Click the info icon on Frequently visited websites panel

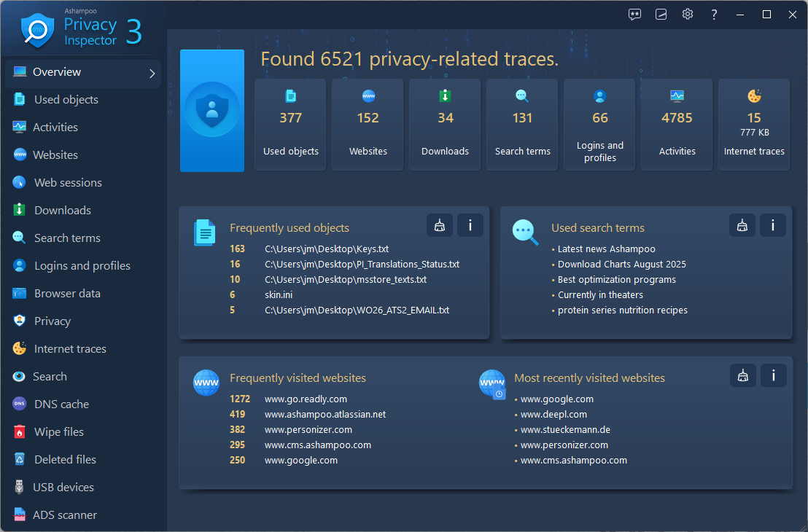coord(774,375)
